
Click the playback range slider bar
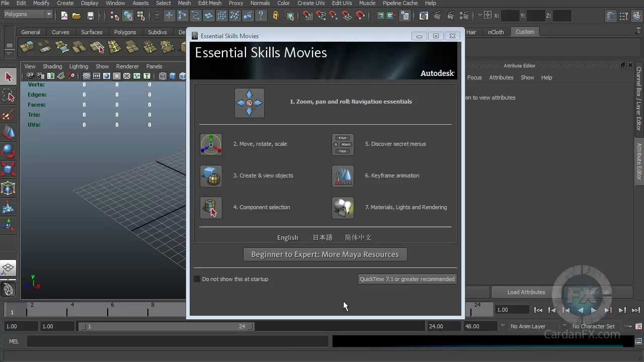[x=168, y=326]
